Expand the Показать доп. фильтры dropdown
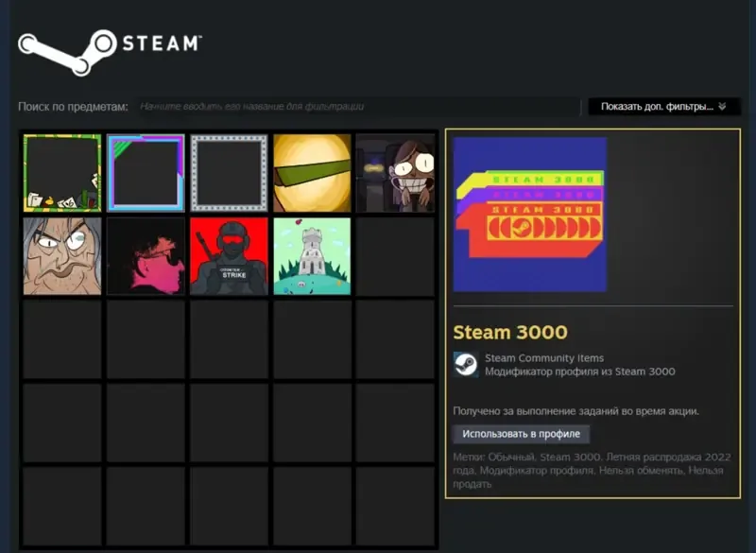Screen dimensions: 756x553 pyautogui.click(x=664, y=107)
